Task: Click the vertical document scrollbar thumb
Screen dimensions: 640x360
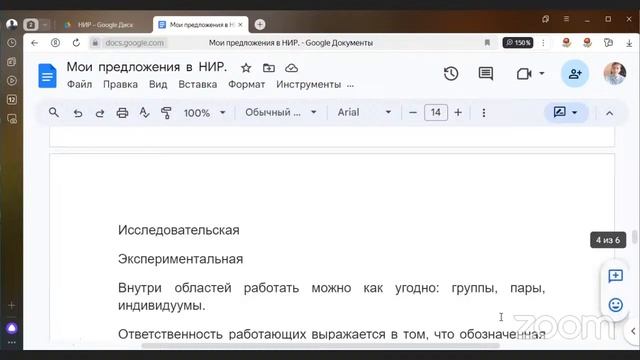Action: point(634,237)
